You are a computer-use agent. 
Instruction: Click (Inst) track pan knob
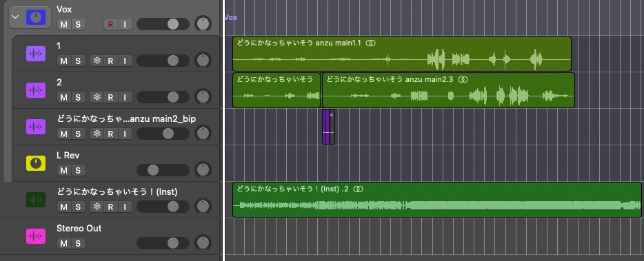point(203,207)
